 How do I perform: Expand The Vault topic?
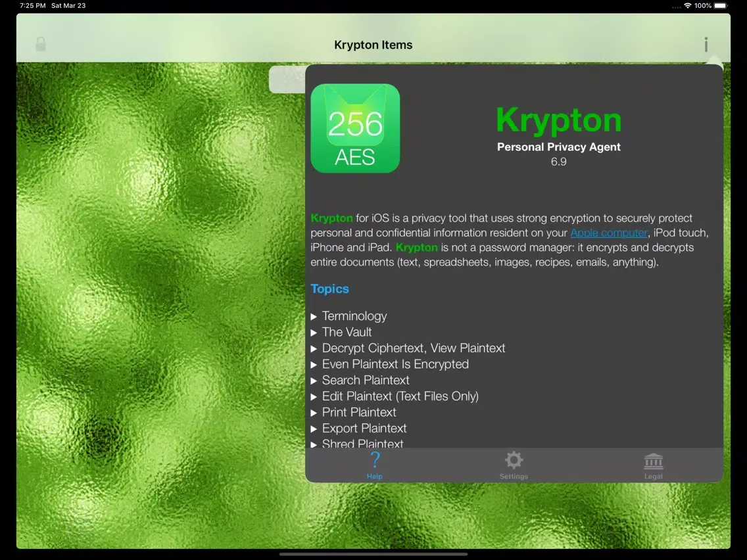click(x=347, y=332)
